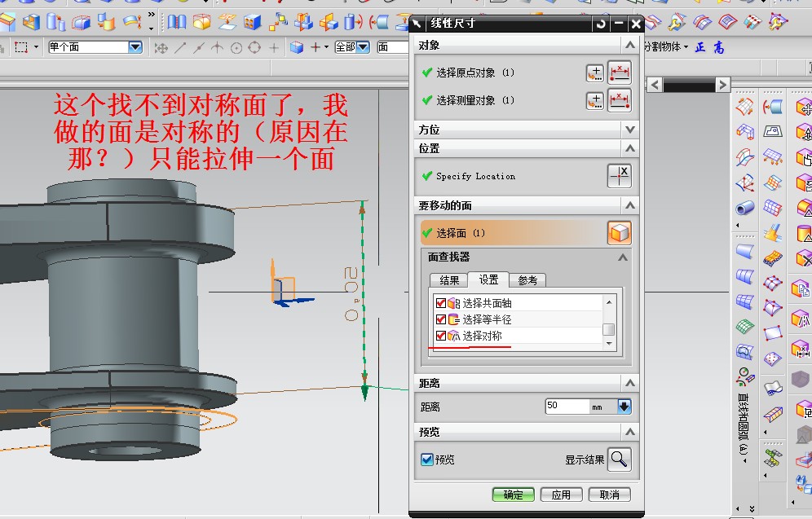Click measurement object point constructor icon

(x=596, y=101)
